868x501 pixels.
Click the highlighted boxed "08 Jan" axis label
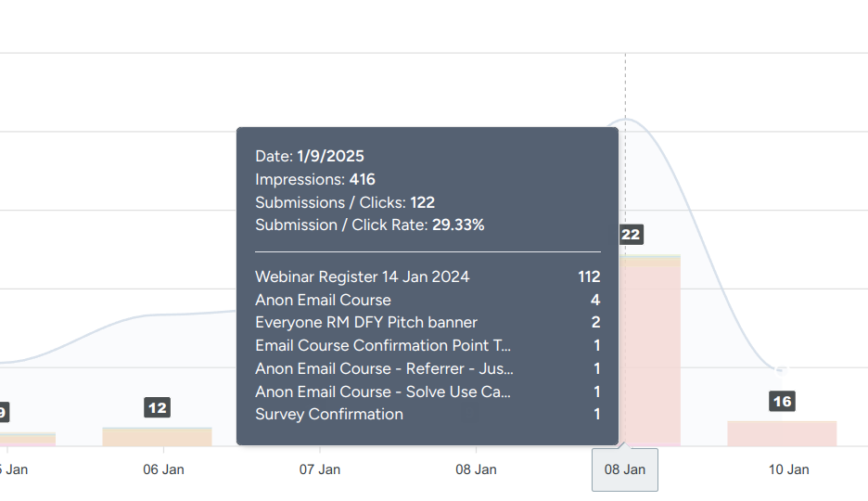(x=625, y=469)
